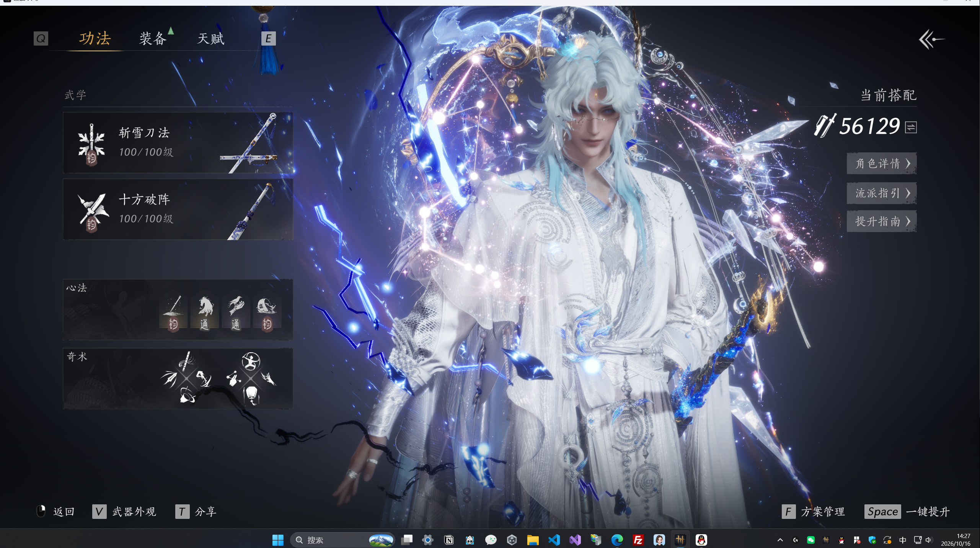The width and height of the screenshot is (980, 548).
Task: Open the 装备 tab
Action: point(153,38)
